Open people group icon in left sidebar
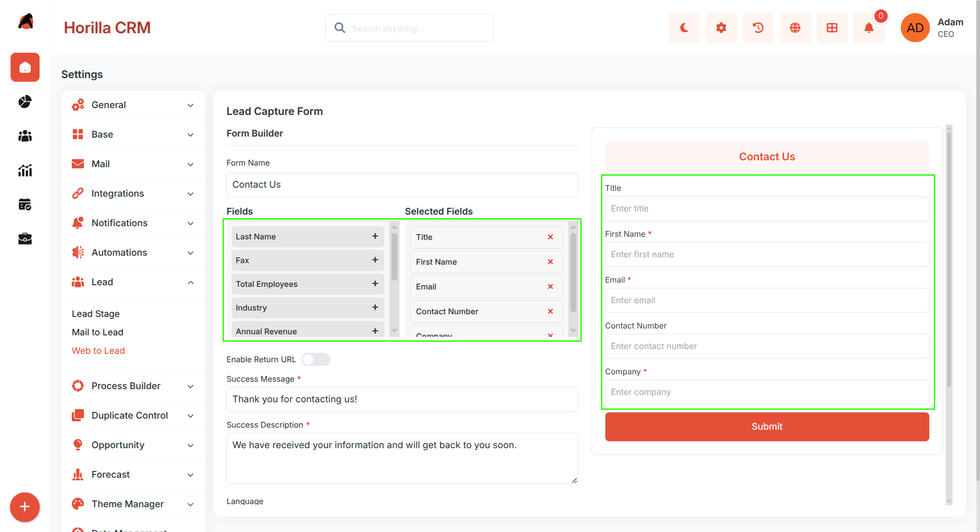This screenshot has width=980, height=532. [25, 136]
